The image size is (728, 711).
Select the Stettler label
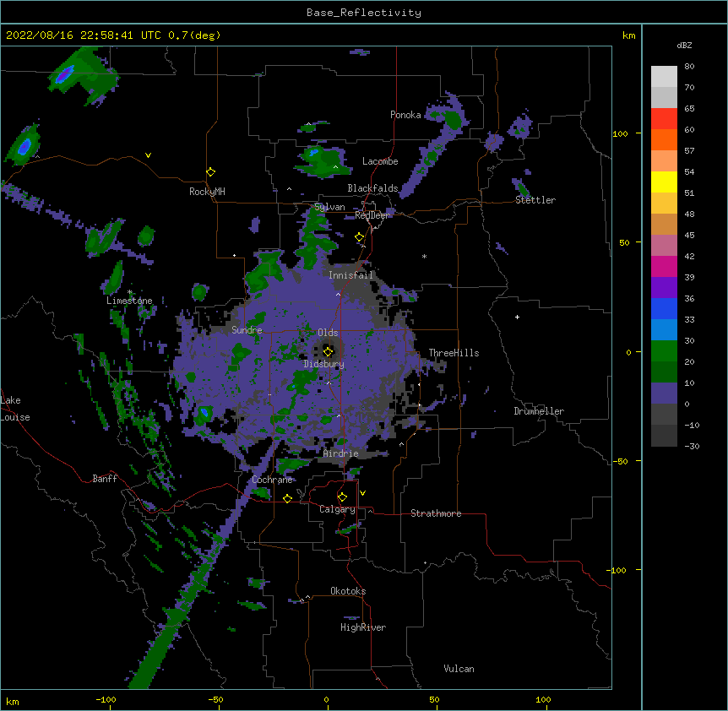tap(535, 200)
